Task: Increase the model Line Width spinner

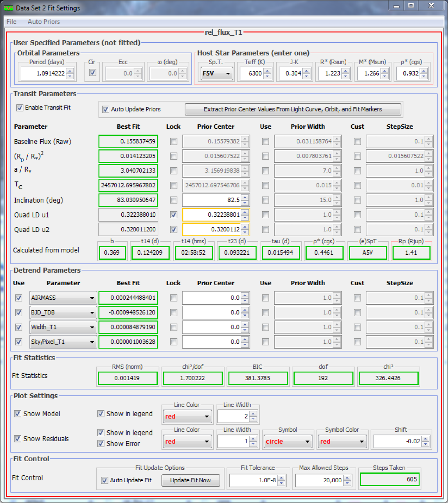Action: pos(253,414)
